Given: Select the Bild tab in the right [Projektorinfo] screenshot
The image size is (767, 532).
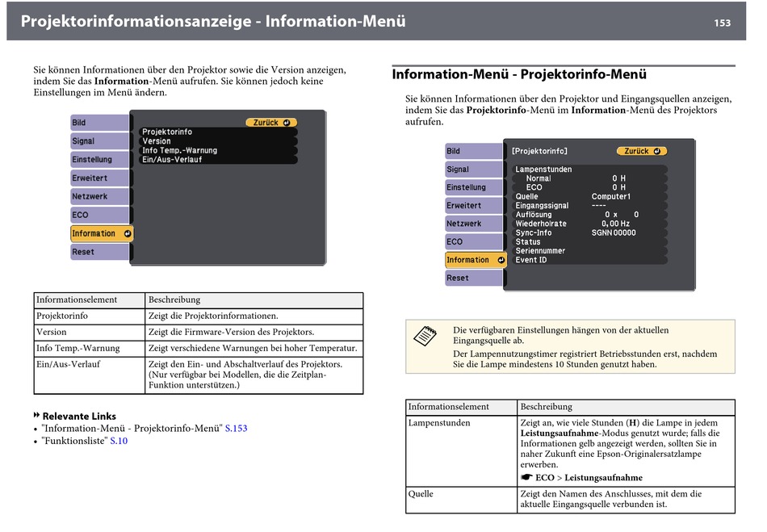Looking at the screenshot, I should coord(474,151).
